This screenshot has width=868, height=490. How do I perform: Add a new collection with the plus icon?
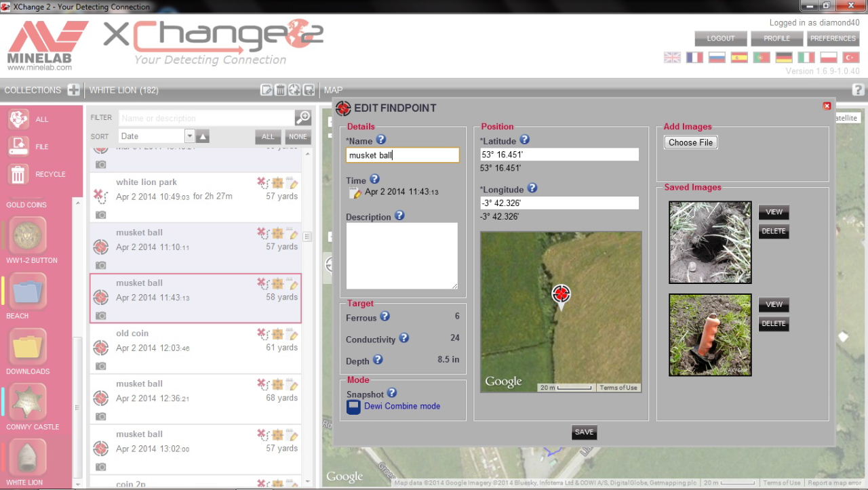pyautogui.click(x=74, y=89)
